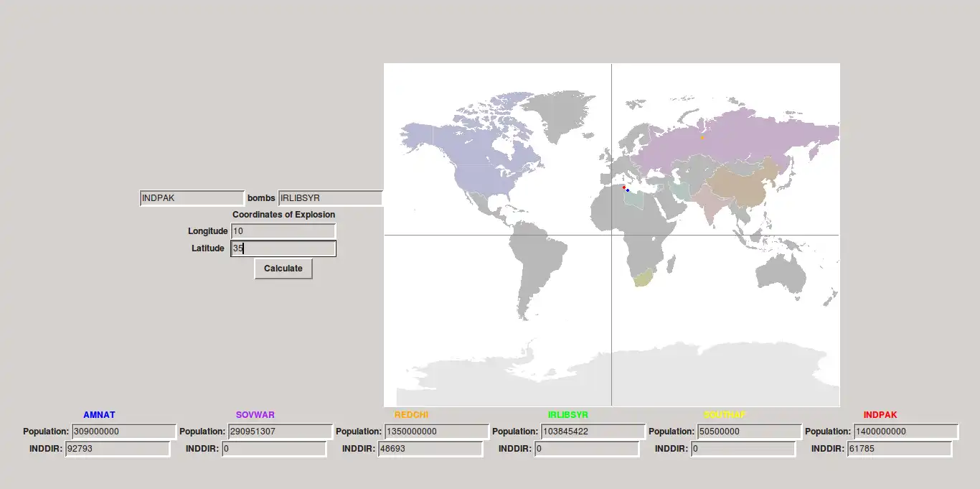This screenshot has width=980, height=489.
Task: Click IRLIBSYR population field 103845422
Action: click(x=593, y=432)
